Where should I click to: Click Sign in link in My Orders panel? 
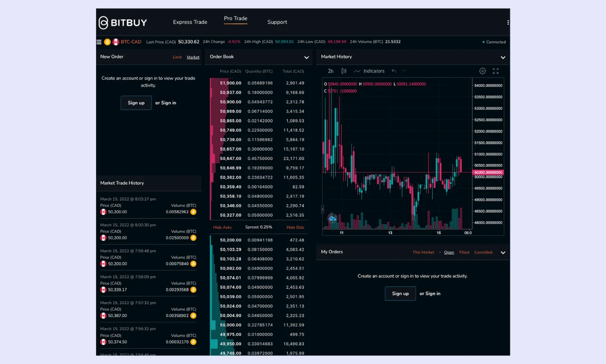[x=433, y=293]
